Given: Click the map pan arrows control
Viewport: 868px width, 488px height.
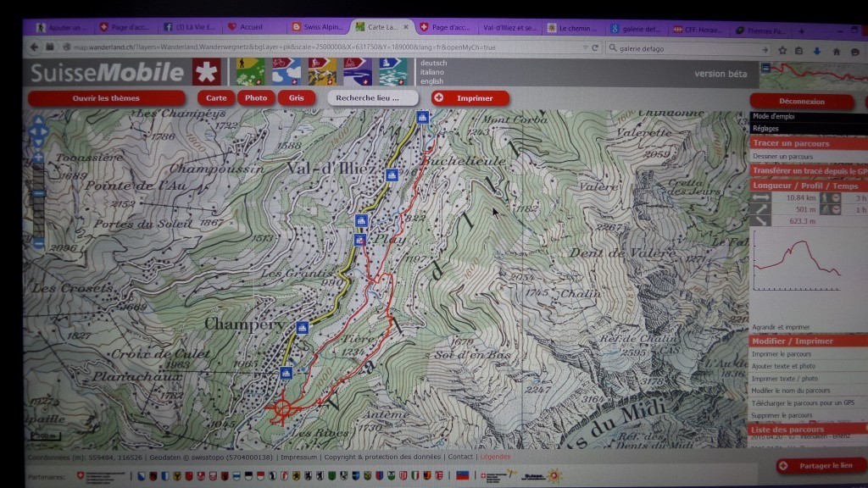Looking at the screenshot, I should [x=38, y=131].
